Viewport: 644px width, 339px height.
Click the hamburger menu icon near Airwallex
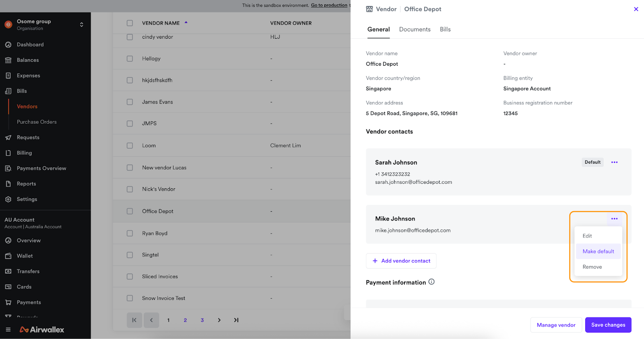point(8,330)
